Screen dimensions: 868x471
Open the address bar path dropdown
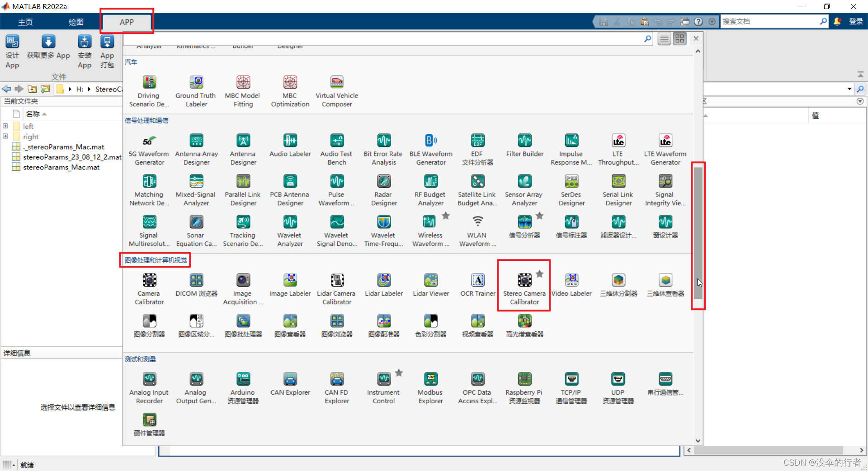pos(849,89)
